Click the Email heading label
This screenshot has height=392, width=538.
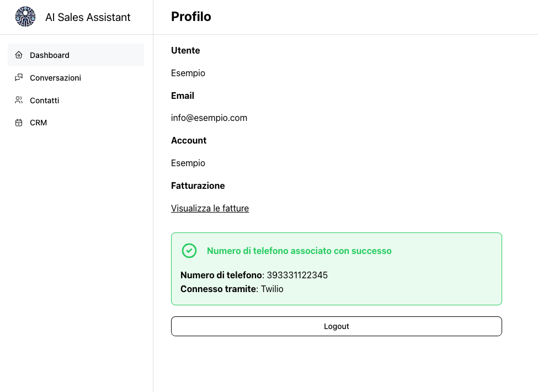(183, 96)
